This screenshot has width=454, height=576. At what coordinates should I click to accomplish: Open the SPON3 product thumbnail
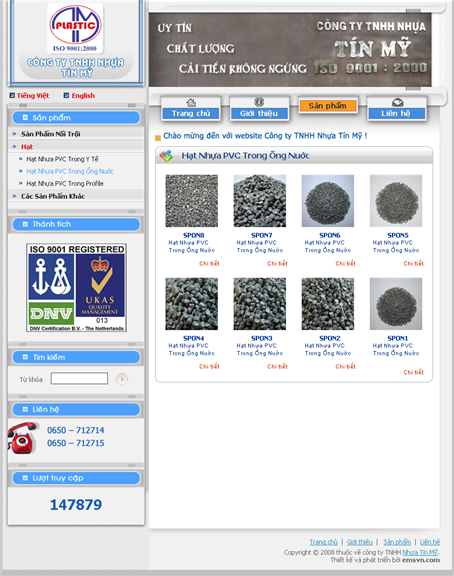[x=260, y=304]
